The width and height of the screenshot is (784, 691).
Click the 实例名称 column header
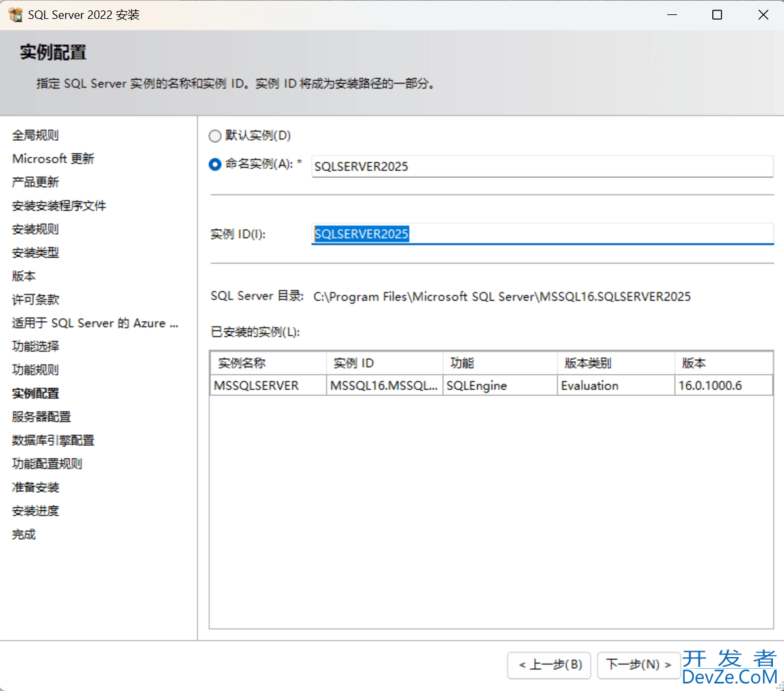tap(268, 363)
